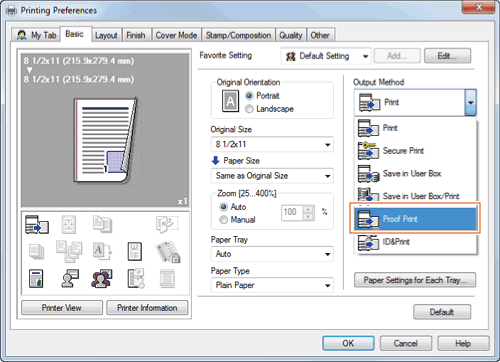Image resolution: width=500 pixels, height=362 pixels.
Task: Click the Help button
Action: coord(463,343)
